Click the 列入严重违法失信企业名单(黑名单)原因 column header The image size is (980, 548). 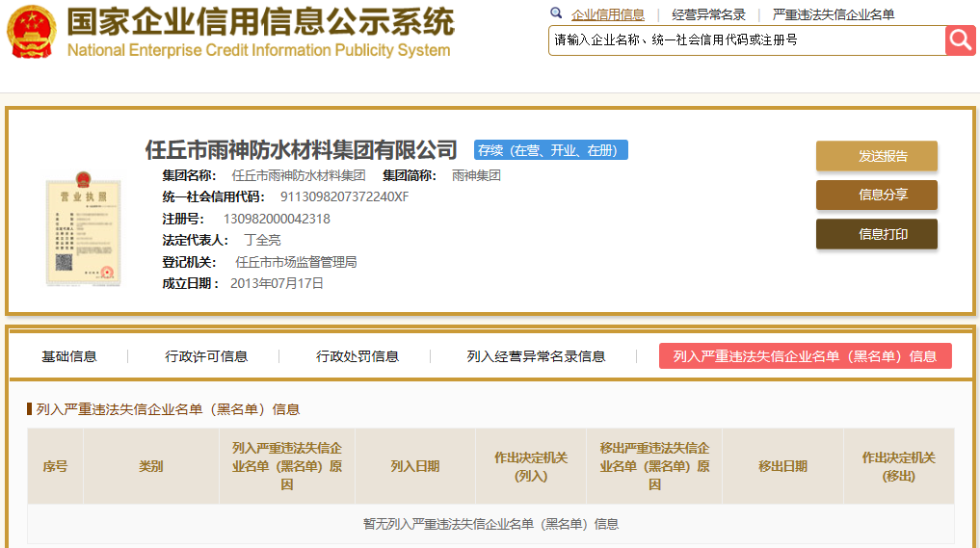pyautogui.click(x=287, y=466)
